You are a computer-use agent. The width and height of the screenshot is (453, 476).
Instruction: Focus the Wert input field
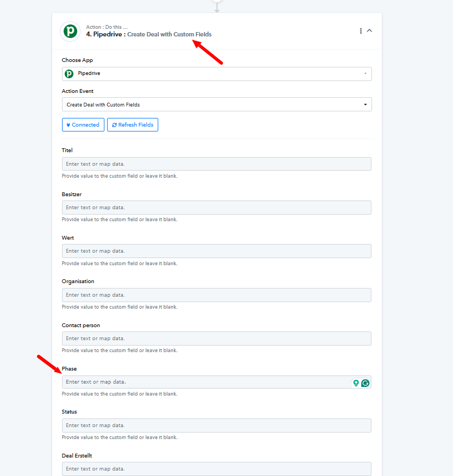click(216, 251)
